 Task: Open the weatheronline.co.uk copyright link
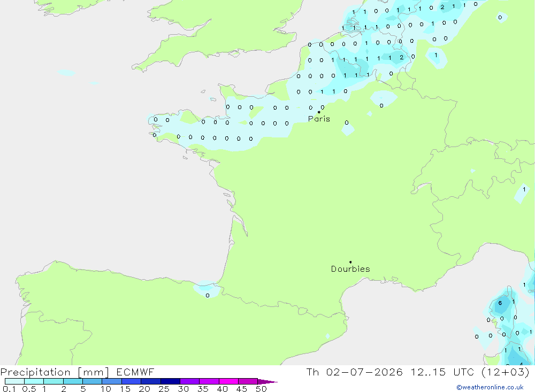coord(490,387)
